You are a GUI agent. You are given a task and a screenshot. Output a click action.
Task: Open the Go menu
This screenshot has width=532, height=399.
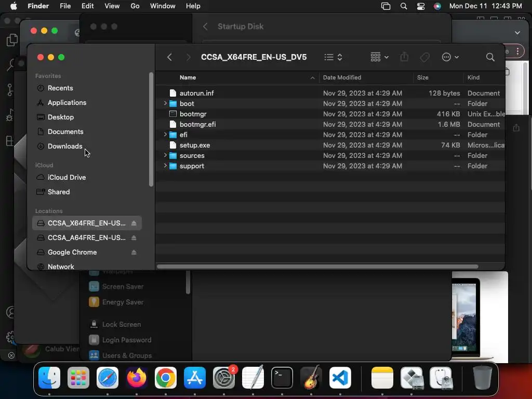pyautogui.click(x=135, y=6)
